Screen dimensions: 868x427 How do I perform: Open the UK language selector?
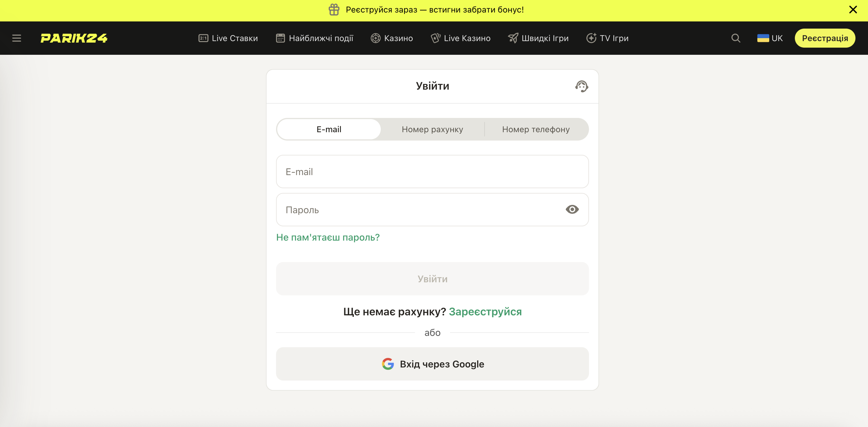click(770, 38)
